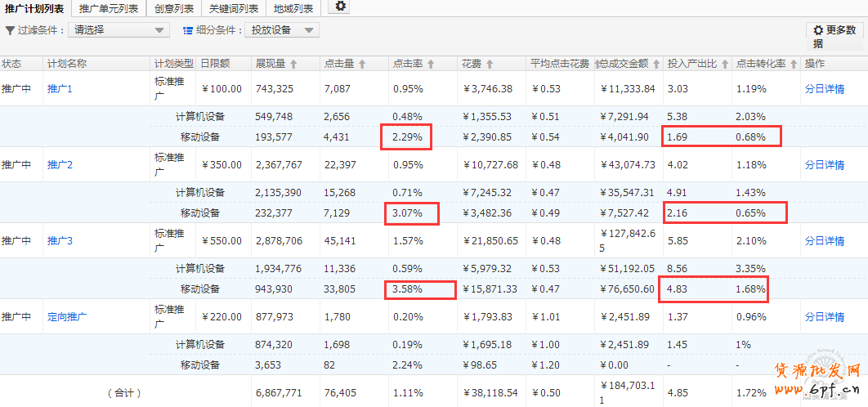Viewport: 868px width, 407px height.
Task: Click the gear settings icon beside the tabs
Action: (x=341, y=7)
